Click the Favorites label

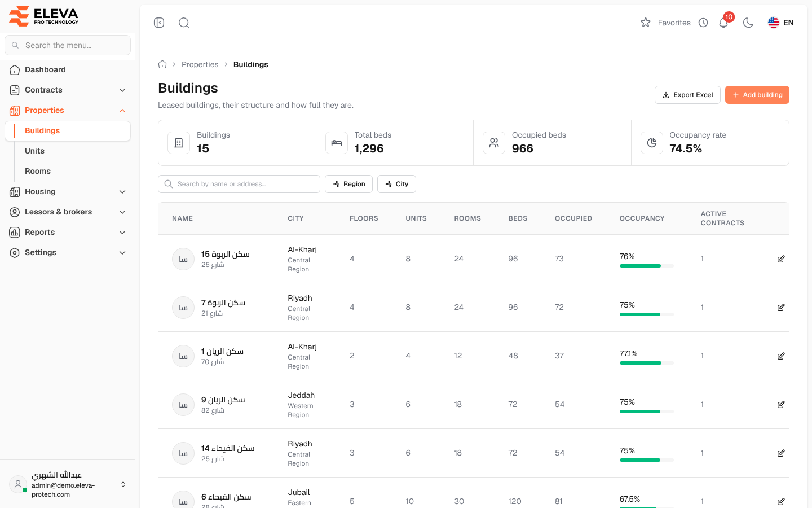click(x=674, y=23)
